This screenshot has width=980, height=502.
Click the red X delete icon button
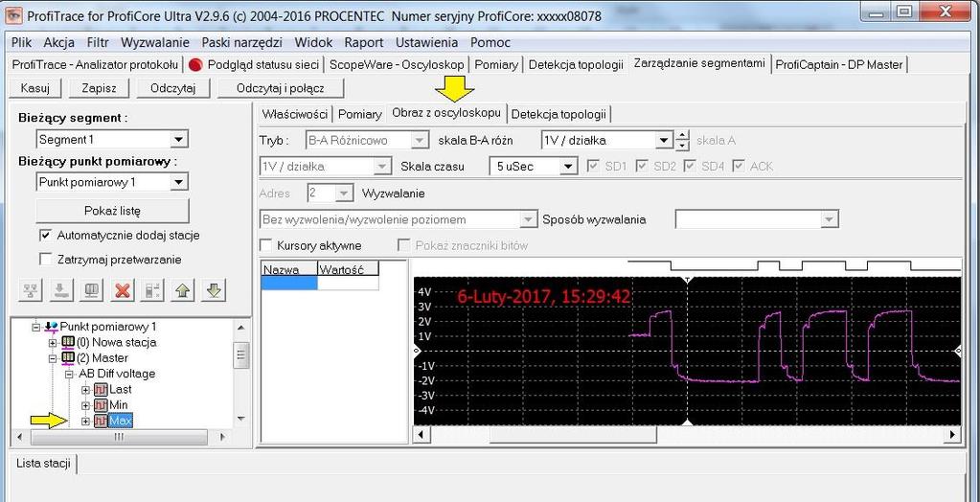[x=123, y=290]
